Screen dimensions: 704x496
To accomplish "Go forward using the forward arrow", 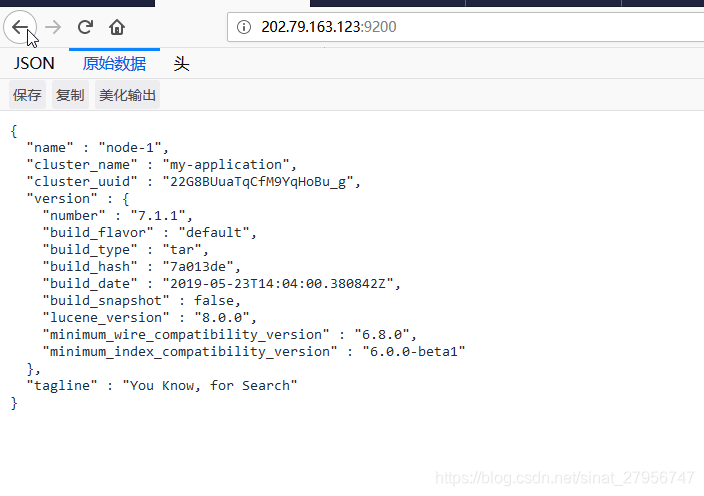I will click(x=53, y=27).
